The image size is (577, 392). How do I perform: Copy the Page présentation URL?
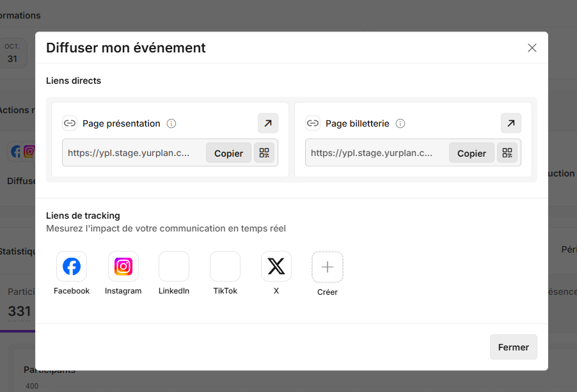(x=228, y=153)
